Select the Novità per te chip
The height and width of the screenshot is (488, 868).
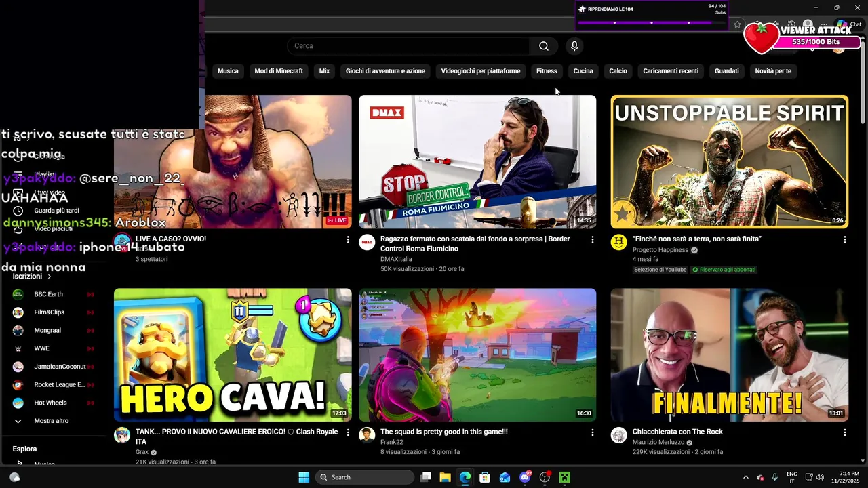[x=773, y=71]
